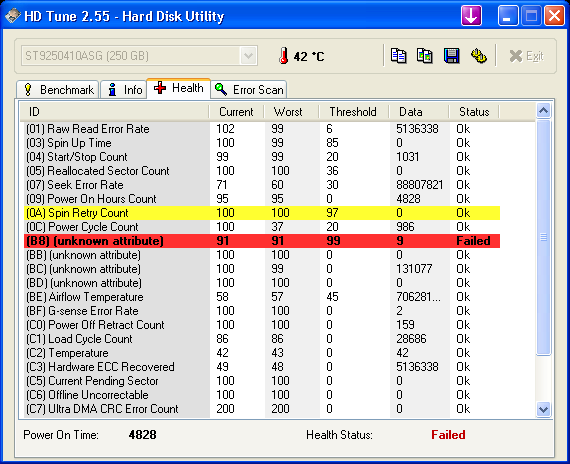Select the (04) Start/Stop Count row
Viewport: 570px width, 464px height.
pos(262,157)
